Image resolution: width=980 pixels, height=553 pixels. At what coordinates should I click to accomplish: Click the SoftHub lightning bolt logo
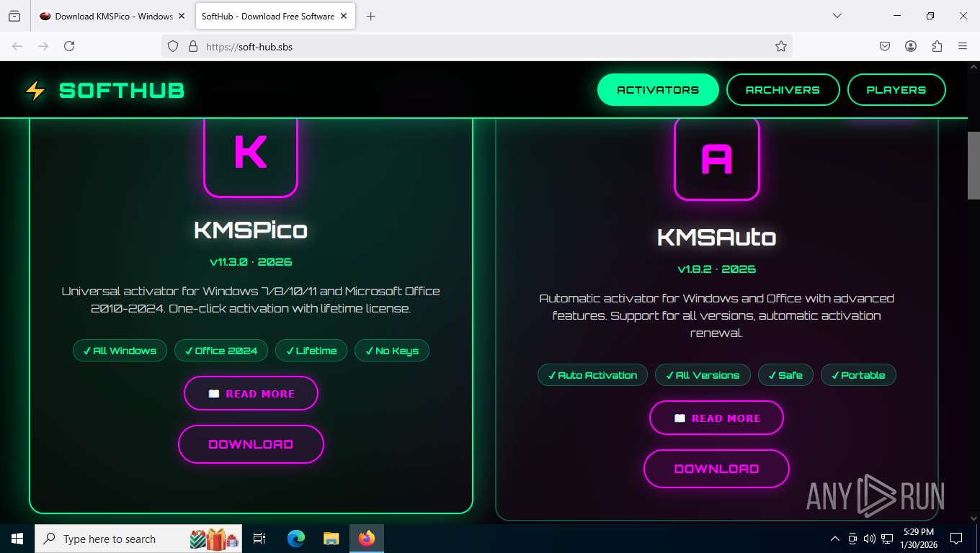(x=35, y=90)
